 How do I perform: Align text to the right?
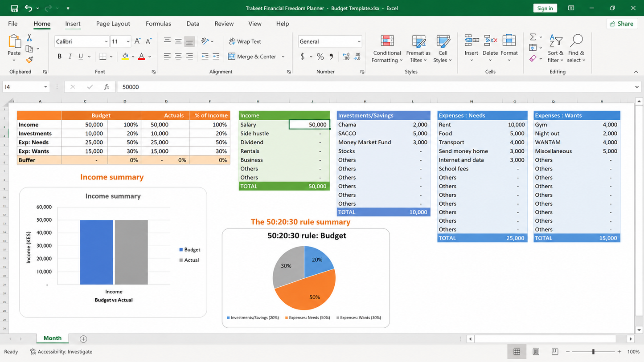click(x=189, y=57)
